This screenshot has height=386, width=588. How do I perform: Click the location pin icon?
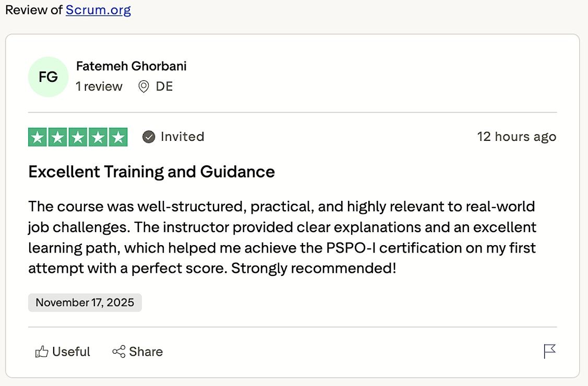coord(143,87)
